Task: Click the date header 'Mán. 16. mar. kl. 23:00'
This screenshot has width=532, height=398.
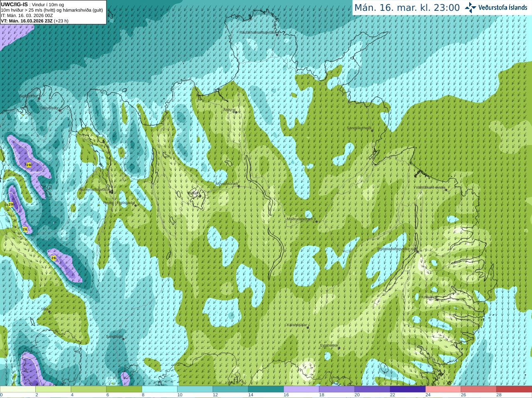Action: (x=407, y=8)
